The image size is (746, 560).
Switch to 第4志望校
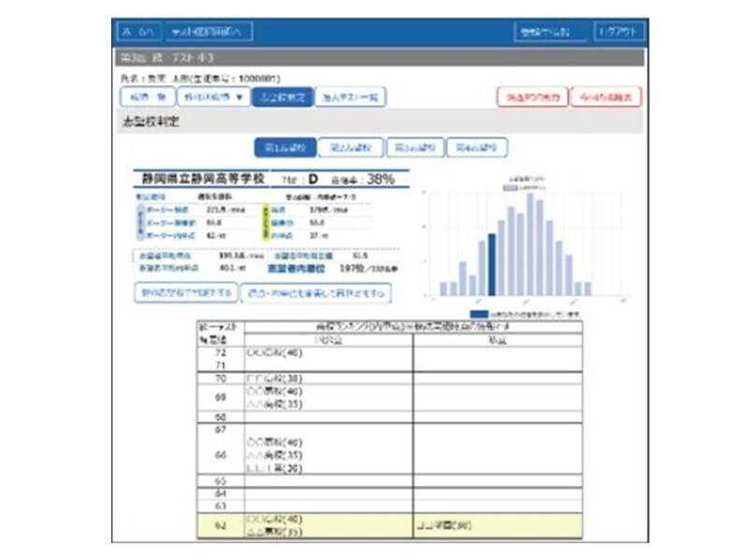[x=476, y=148]
